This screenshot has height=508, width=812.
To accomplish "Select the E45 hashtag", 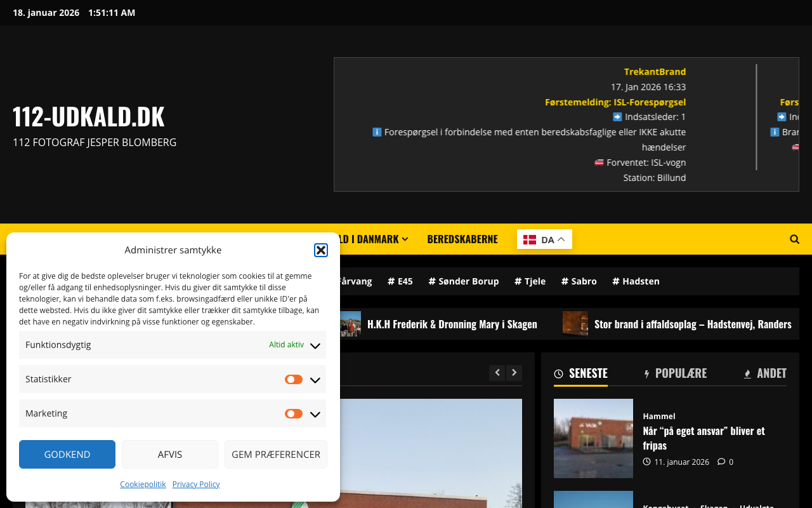I will 400,281.
